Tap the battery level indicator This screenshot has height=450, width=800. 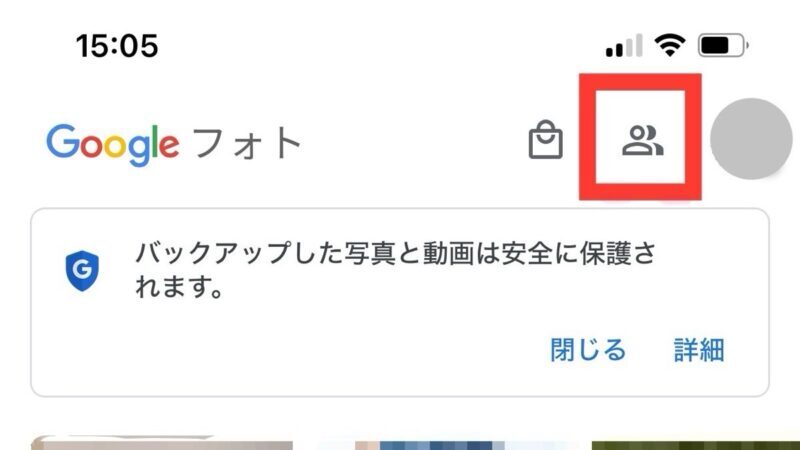(x=723, y=46)
